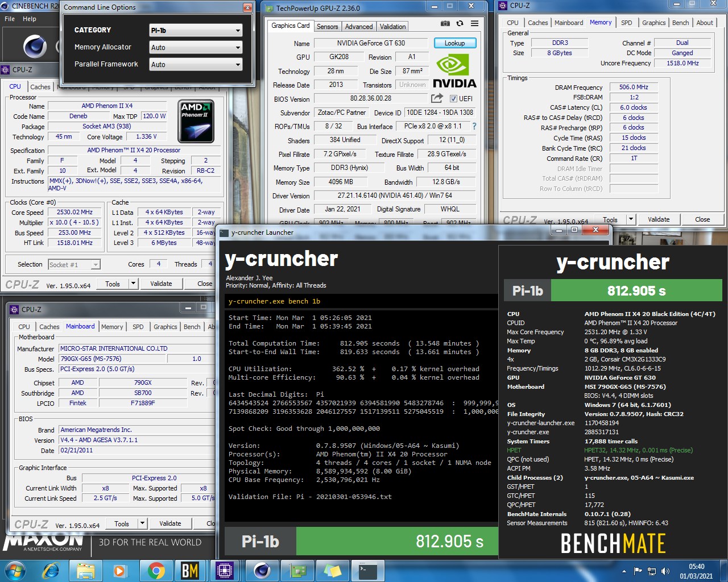The height and width of the screenshot is (582, 728).
Task: Open Internet Explorer from the taskbar
Action: (51, 571)
